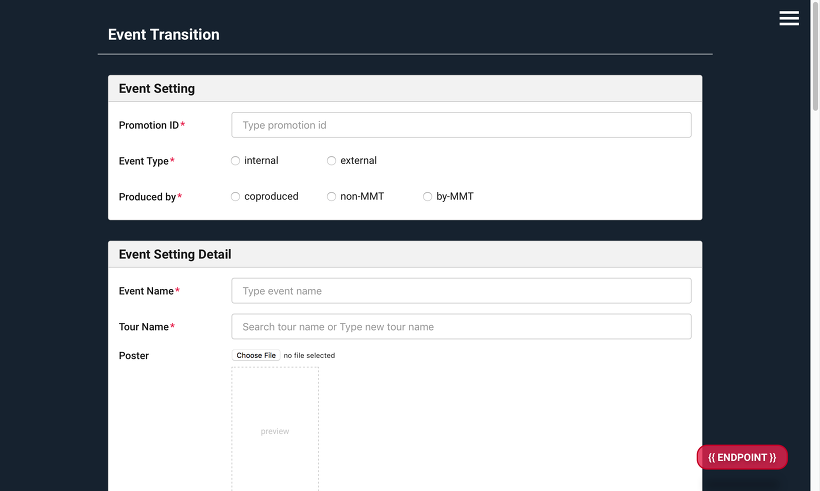Click the Promotion ID input field
820x491 pixels.
tap(461, 125)
